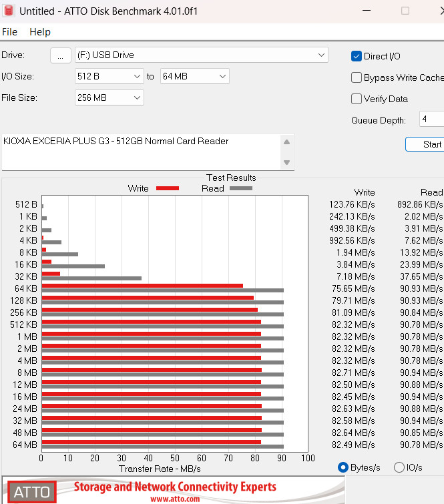Open the File Size 256 MB dropdown
Image resolution: width=444 pixels, height=504 pixels.
pyautogui.click(x=109, y=97)
